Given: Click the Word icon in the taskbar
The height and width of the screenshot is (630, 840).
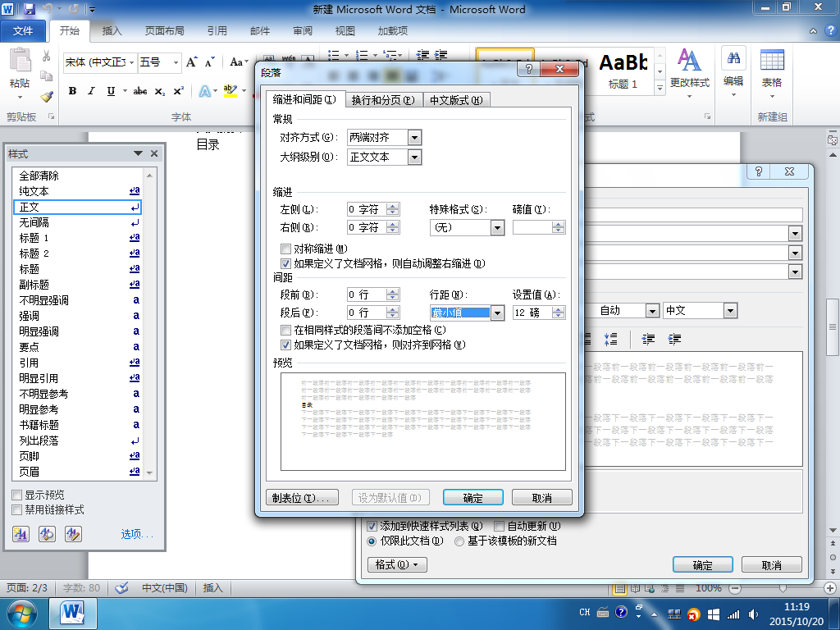Looking at the screenshot, I should tap(73, 614).
